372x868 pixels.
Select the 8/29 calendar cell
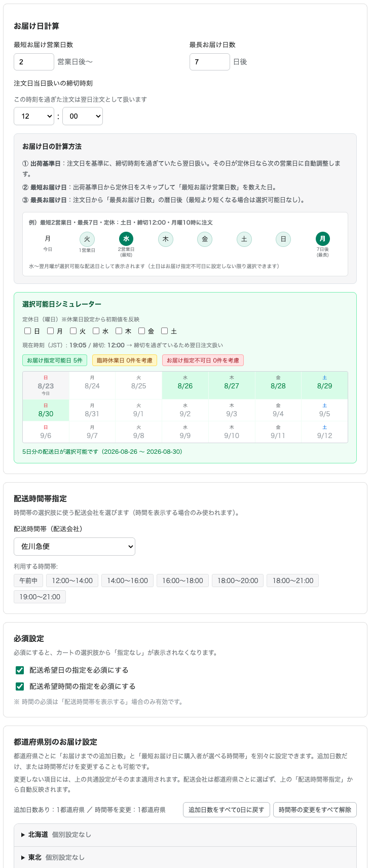(325, 385)
